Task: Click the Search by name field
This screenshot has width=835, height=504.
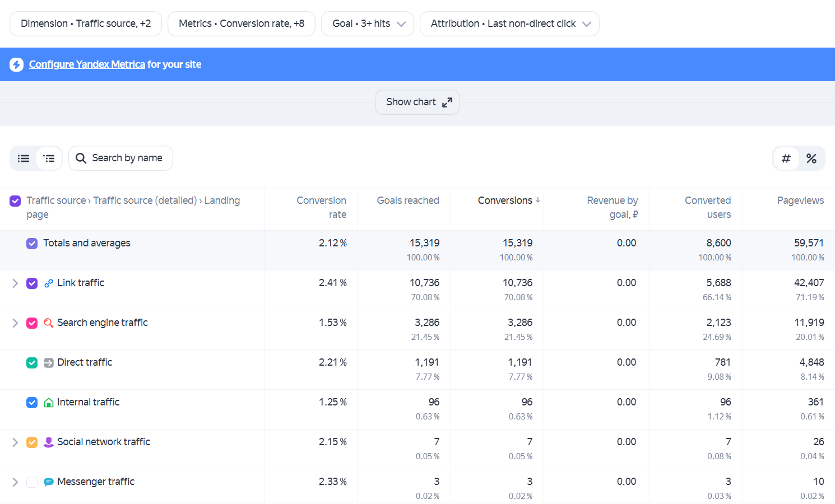Action: [x=120, y=158]
